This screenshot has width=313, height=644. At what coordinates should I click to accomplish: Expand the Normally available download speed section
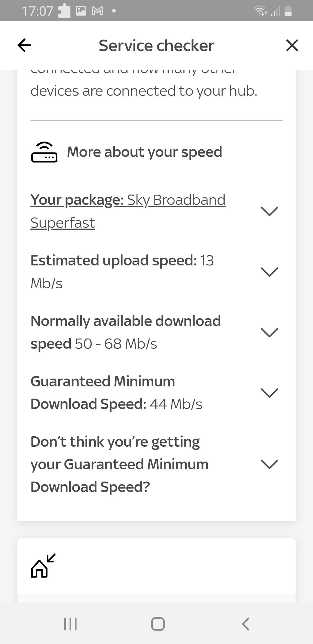[270, 332]
